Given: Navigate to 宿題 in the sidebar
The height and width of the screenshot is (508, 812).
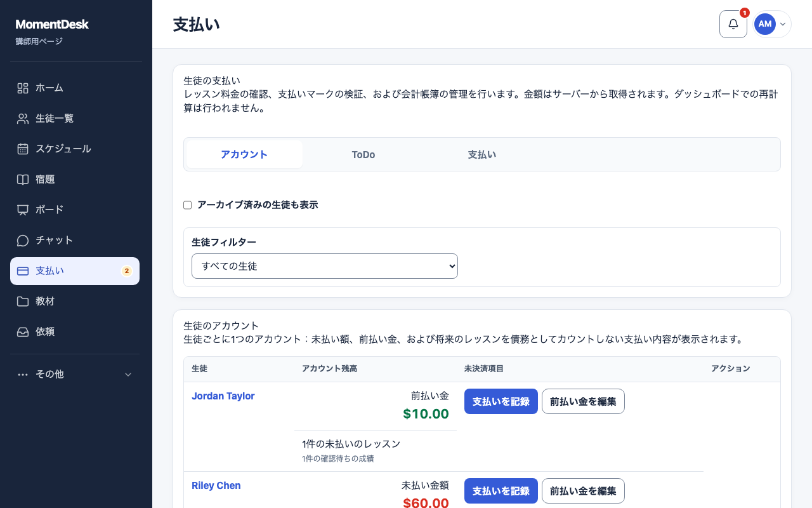Looking at the screenshot, I should point(75,180).
